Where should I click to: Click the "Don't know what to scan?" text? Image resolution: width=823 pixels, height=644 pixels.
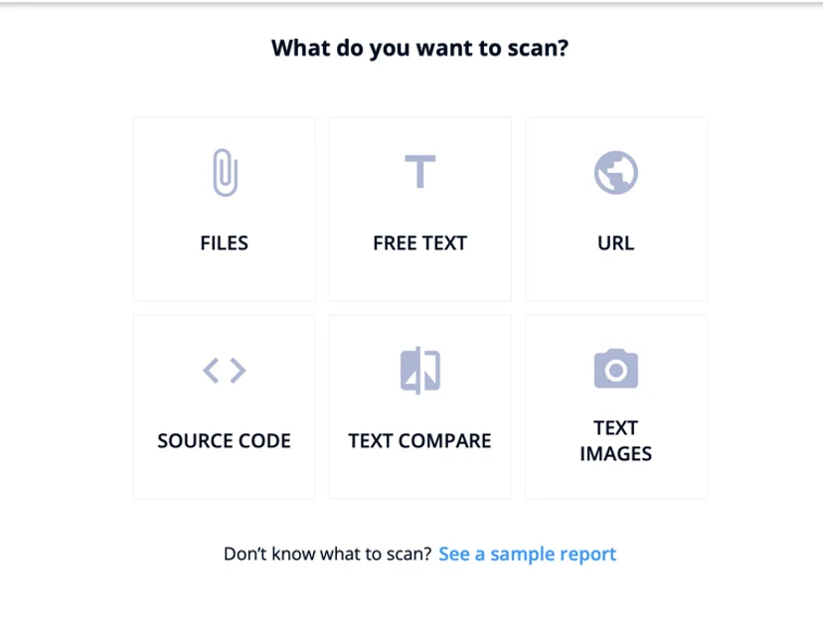coord(324,554)
